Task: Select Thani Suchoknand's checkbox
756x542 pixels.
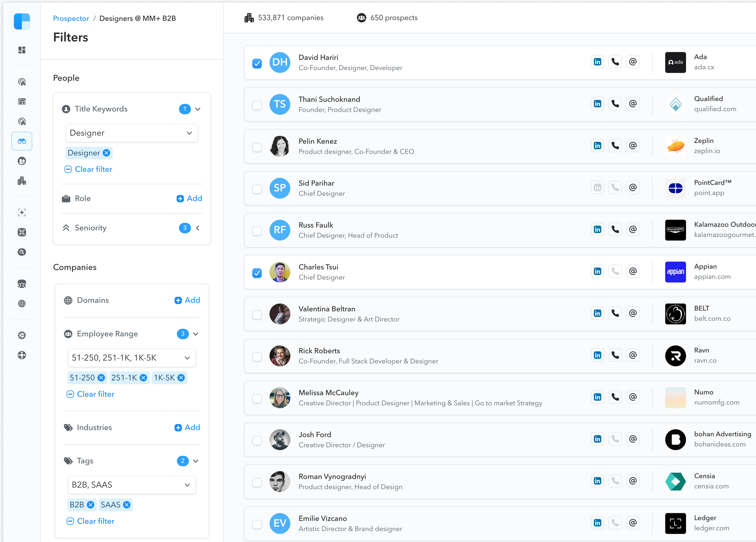Action: point(257,105)
